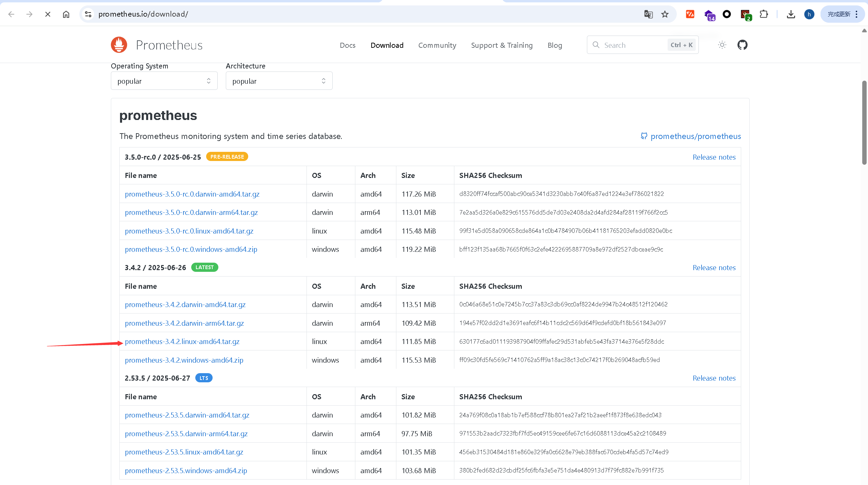Click the Ctrl + K shortcut hint
This screenshot has width=868, height=485.
[682, 45]
